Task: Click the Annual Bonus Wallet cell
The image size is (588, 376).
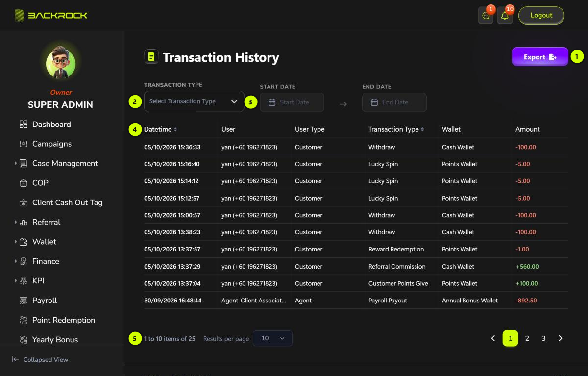Action: (x=470, y=301)
